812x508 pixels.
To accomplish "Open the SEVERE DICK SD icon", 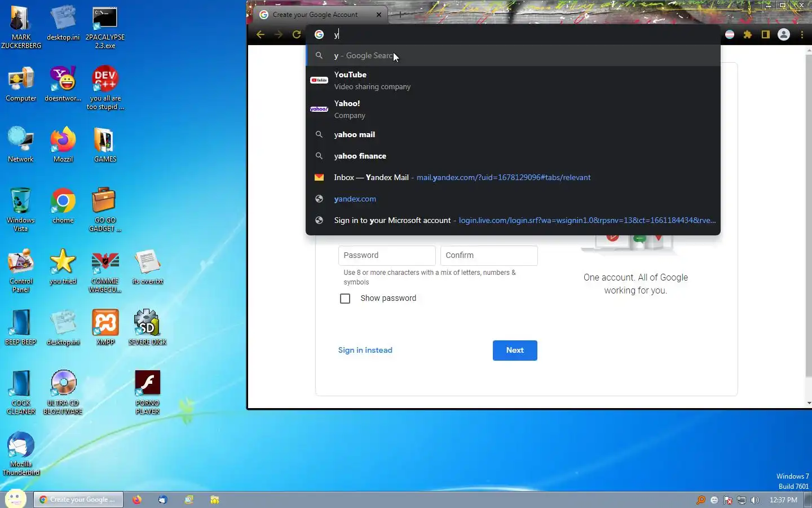I will coord(147,329).
